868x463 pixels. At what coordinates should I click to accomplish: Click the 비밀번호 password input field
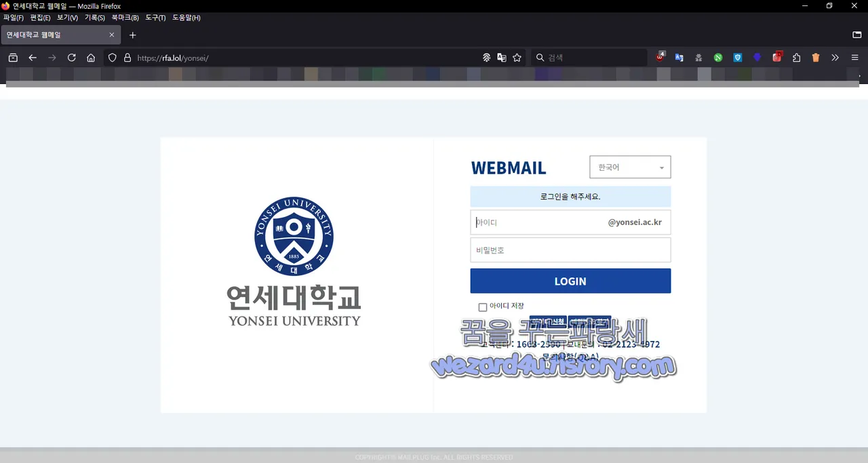point(570,249)
